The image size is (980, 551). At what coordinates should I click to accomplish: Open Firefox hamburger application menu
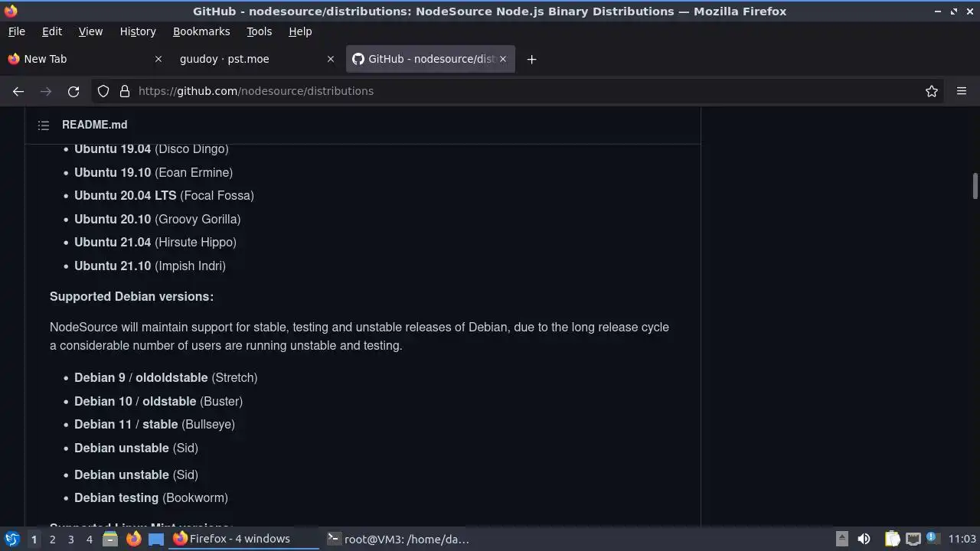coord(962,91)
